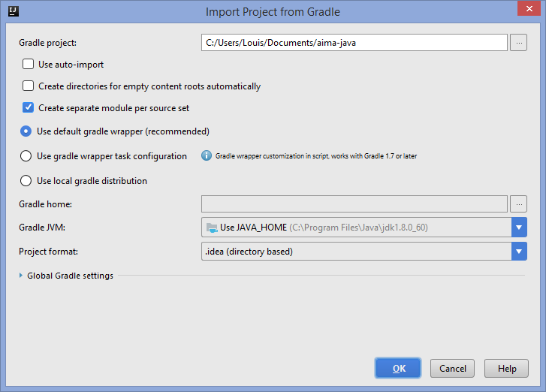The width and height of the screenshot is (546, 392).
Task: Click the Gradle home text field
Action: tap(354, 204)
